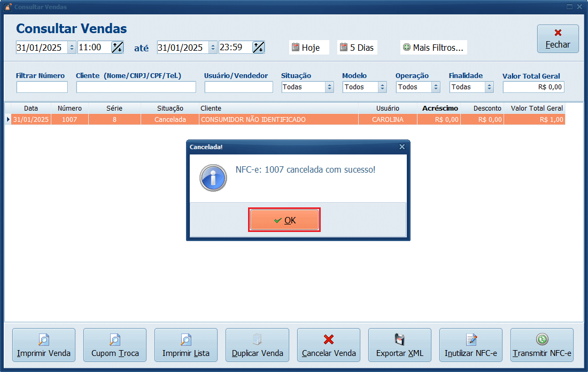The width and height of the screenshot is (588, 372).
Task: Click the row indicator arrow of sale 1007
Action: point(8,119)
